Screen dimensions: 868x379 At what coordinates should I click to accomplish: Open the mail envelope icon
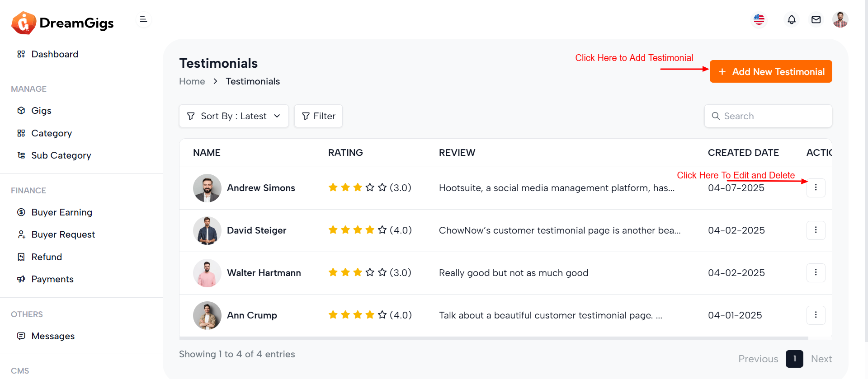pos(816,20)
